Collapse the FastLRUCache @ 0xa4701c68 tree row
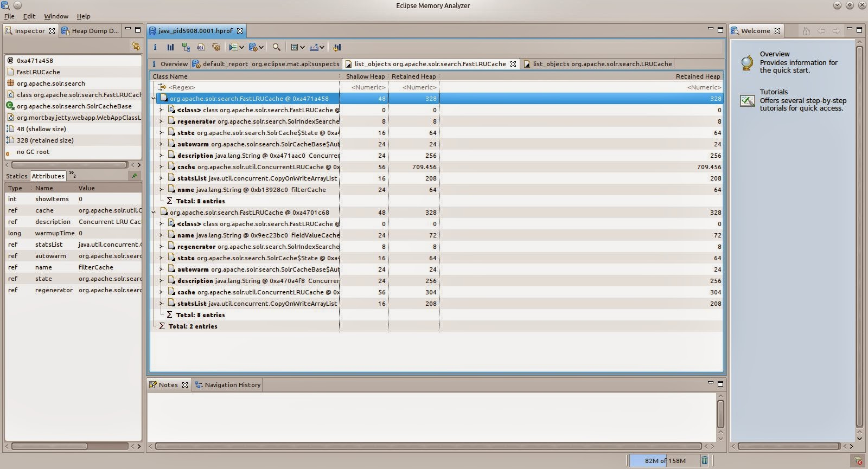This screenshot has height=469, width=868. 154,212
